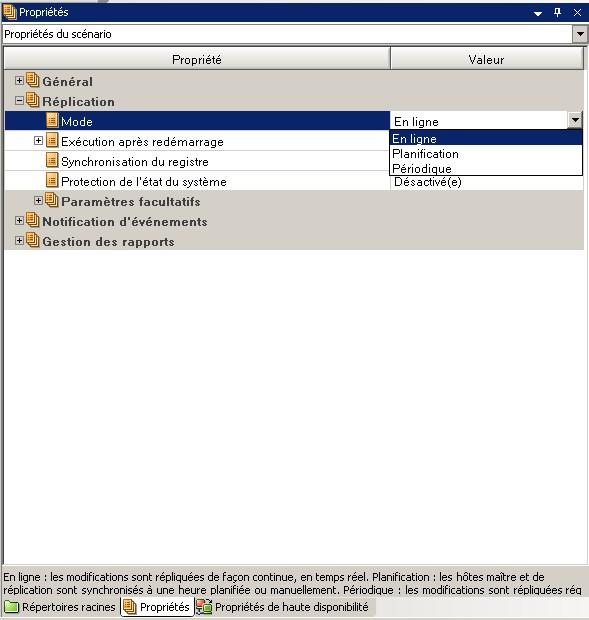Screen dimensions: 589x620
Task: Switch to Propriétés de haute disponibilité tab
Action: (283, 607)
